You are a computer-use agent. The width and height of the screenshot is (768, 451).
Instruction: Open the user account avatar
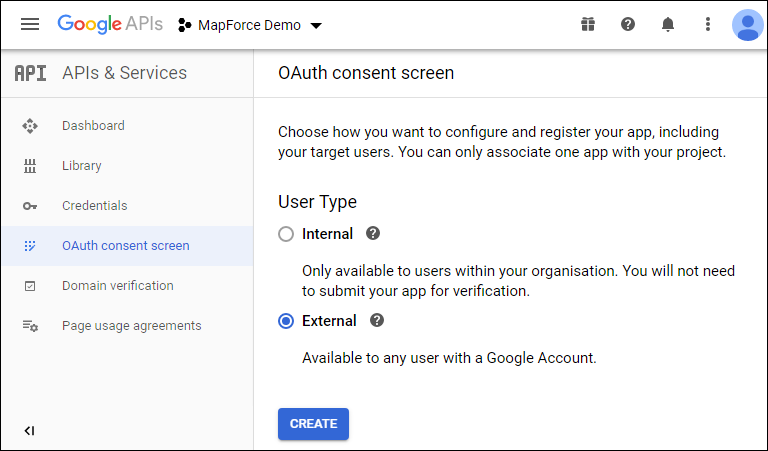(747, 25)
